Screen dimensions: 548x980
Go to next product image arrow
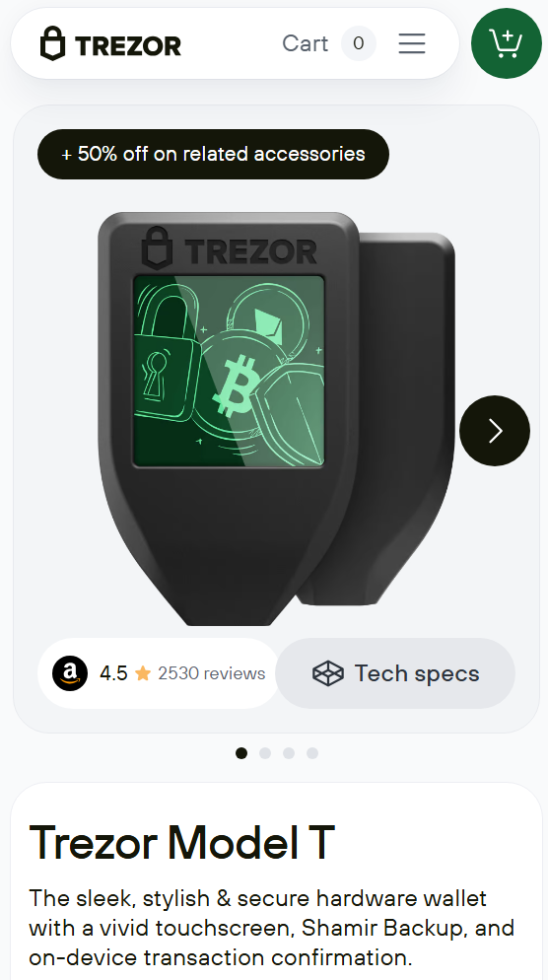(x=495, y=431)
